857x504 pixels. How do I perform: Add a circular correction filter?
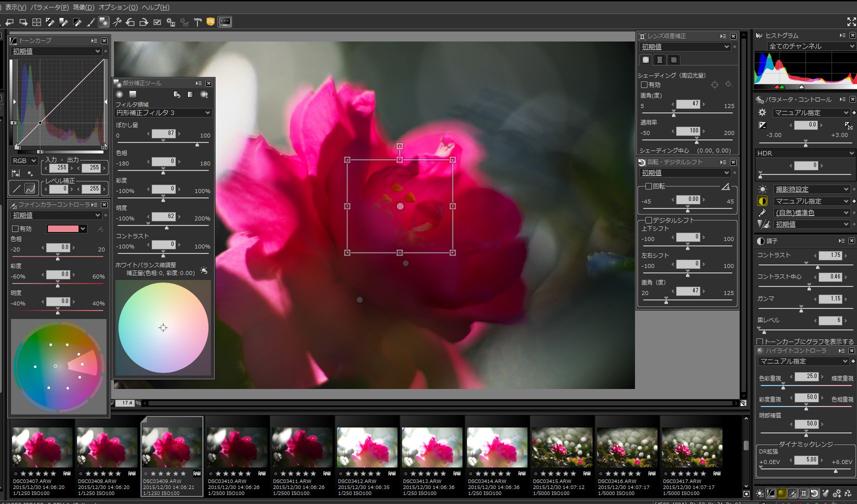[x=119, y=94]
